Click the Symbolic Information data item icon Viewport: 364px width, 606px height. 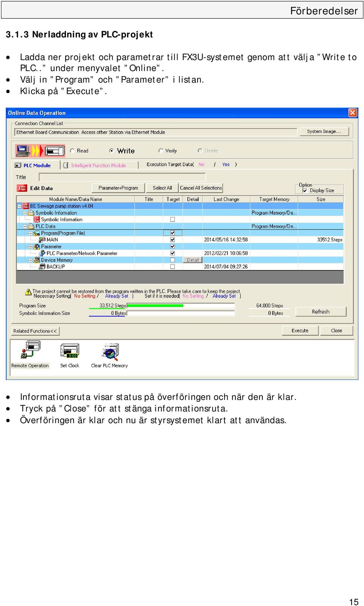[37, 219]
